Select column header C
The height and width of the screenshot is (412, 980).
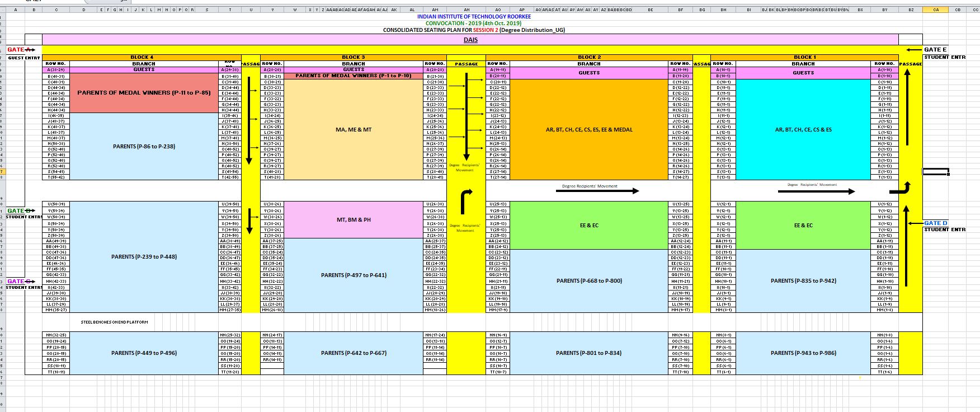(x=56, y=10)
